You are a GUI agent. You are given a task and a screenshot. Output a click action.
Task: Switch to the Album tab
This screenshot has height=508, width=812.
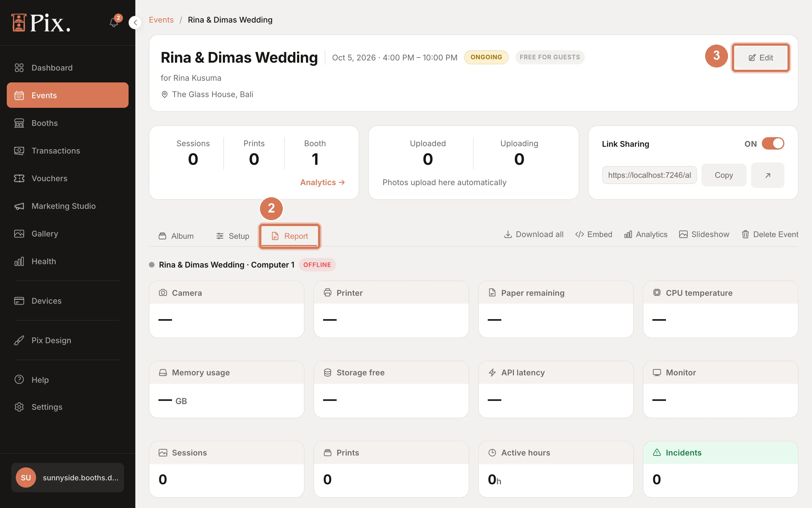176,236
